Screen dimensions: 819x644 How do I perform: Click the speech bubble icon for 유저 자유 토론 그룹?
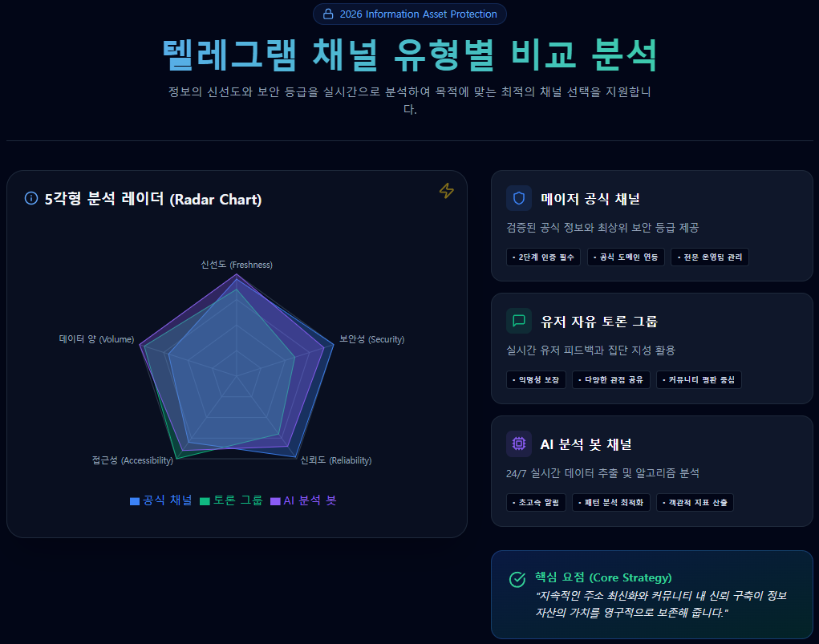(x=518, y=319)
